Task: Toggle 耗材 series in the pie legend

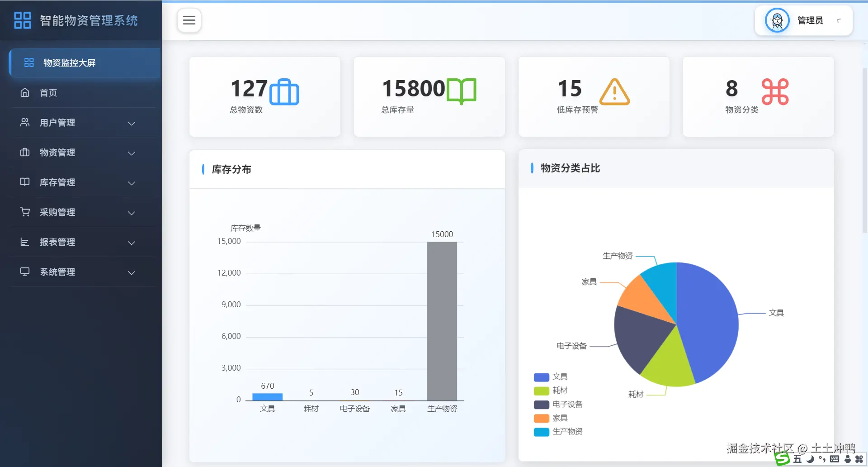Action: [x=551, y=391]
